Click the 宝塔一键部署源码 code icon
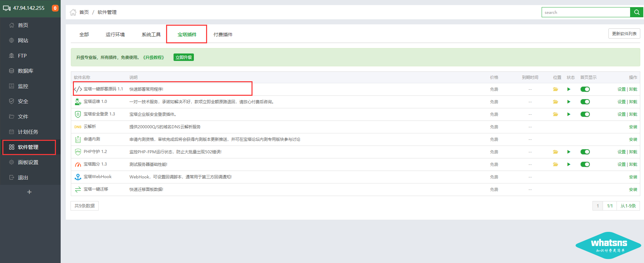The width and height of the screenshot is (644, 263). [x=78, y=89]
